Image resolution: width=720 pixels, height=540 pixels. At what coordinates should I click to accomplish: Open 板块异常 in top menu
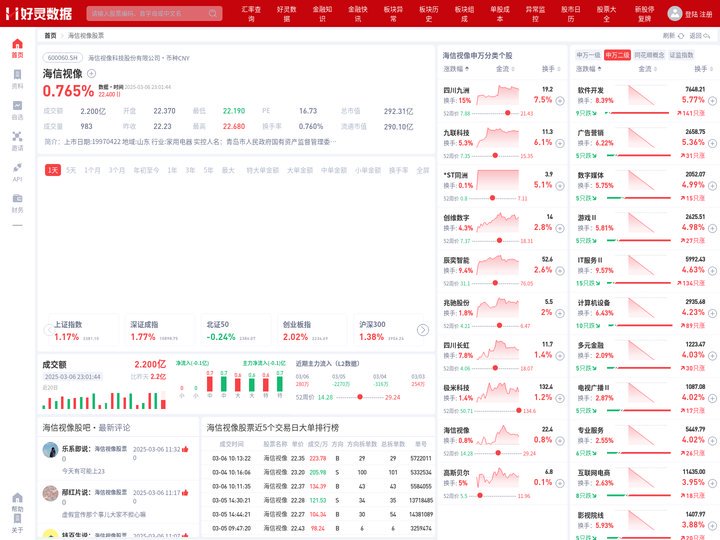click(393, 14)
